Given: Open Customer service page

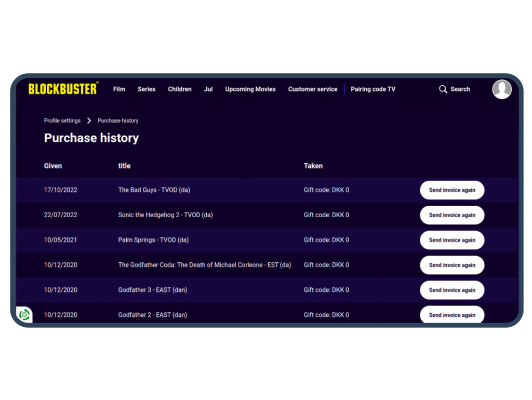Looking at the screenshot, I should pos(313,89).
